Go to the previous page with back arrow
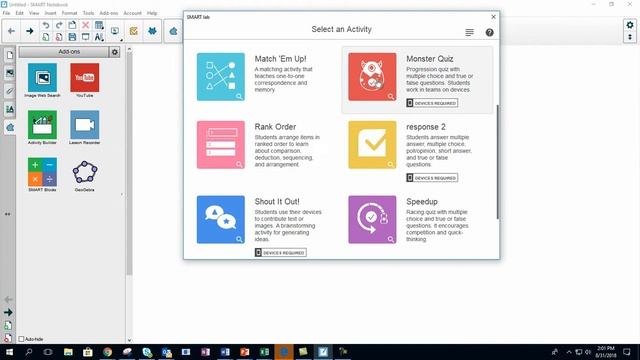This screenshot has width=640, height=360. click(11, 31)
